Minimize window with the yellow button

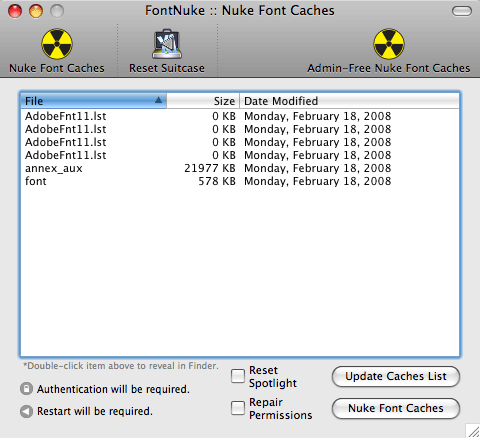pyautogui.click(x=36, y=11)
